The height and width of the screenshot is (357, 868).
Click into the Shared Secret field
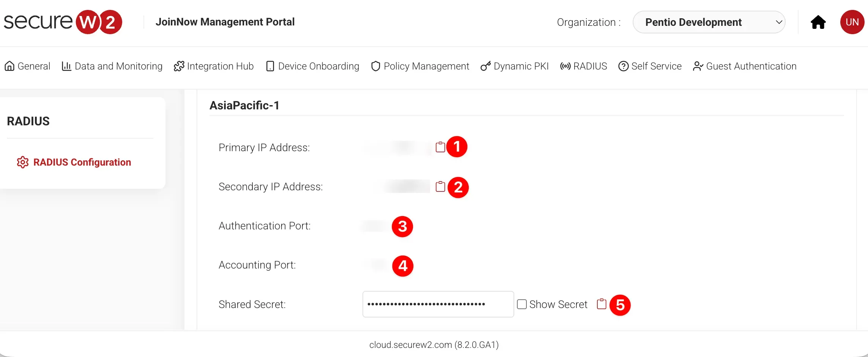click(x=438, y=304)
